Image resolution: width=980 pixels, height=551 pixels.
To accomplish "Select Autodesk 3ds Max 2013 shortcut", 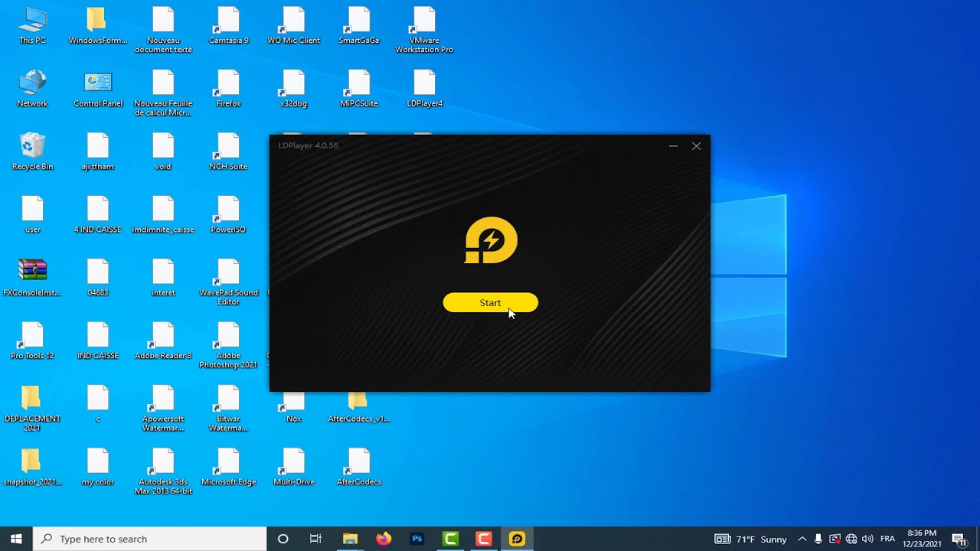I will click(163, 472).
